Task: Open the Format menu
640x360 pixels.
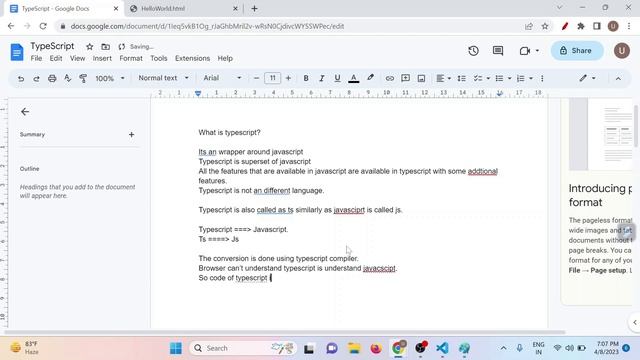Action: pos(131,58)
